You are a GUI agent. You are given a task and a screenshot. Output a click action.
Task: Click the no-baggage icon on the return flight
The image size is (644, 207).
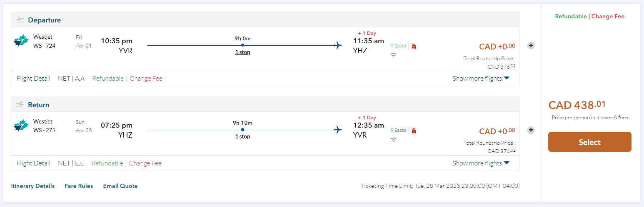(x=414, y=131)
